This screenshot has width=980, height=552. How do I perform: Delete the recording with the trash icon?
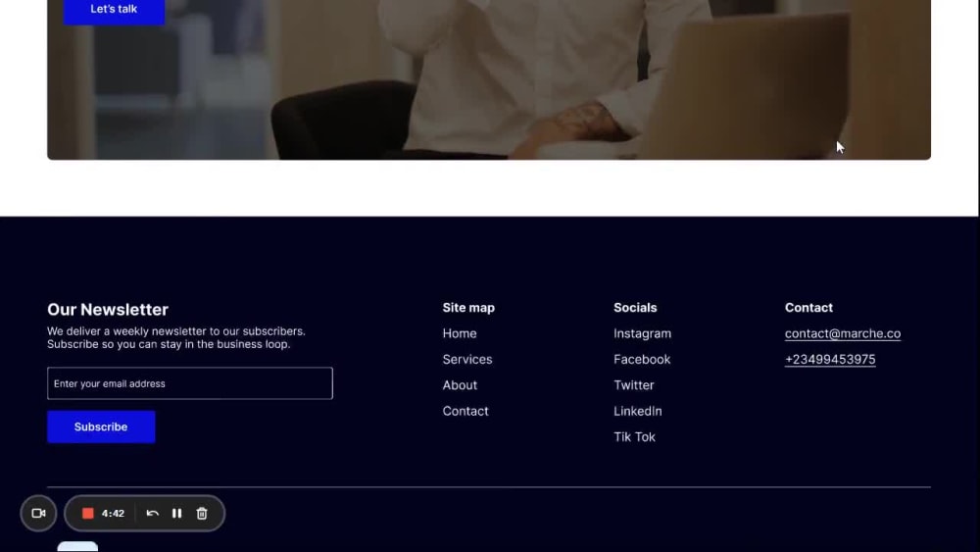[x=202, y=513]
